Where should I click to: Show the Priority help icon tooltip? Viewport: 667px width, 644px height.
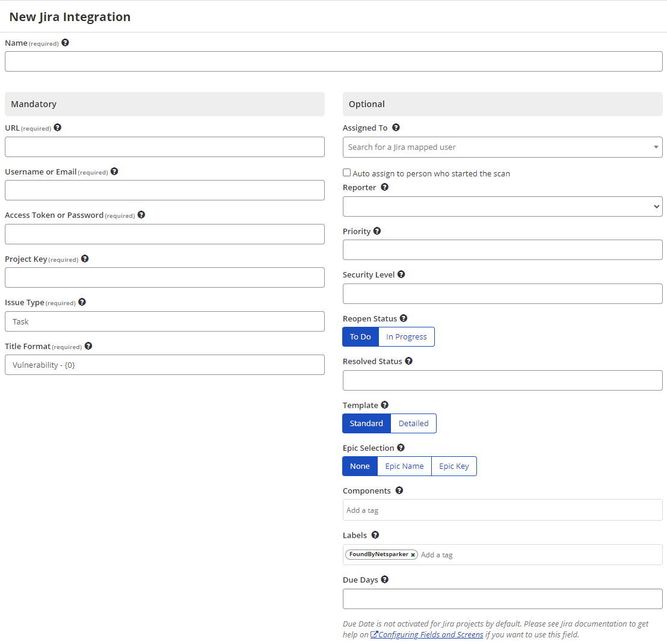click(x=377, y=231)
